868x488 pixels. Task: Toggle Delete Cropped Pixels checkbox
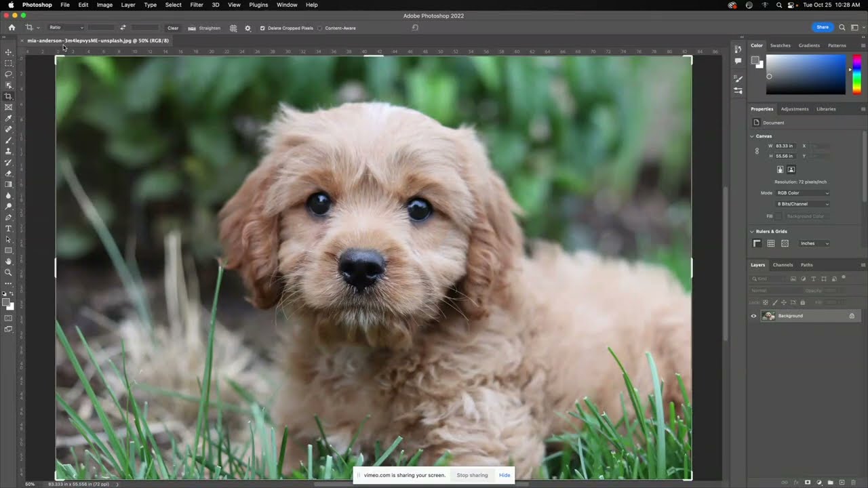point(262,28)
